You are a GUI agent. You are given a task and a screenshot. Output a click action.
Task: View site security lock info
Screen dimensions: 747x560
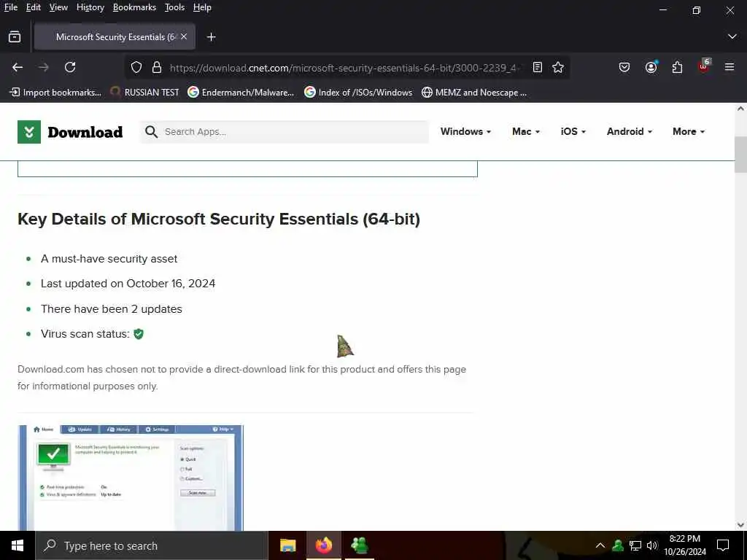[x=157, y=68]
